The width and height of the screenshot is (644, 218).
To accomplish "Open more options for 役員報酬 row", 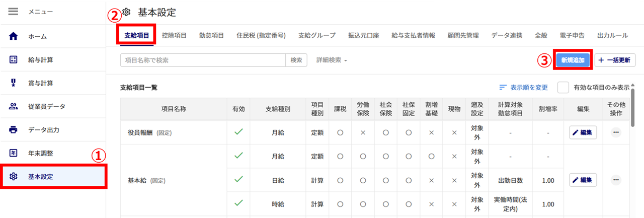I will 616,133.
